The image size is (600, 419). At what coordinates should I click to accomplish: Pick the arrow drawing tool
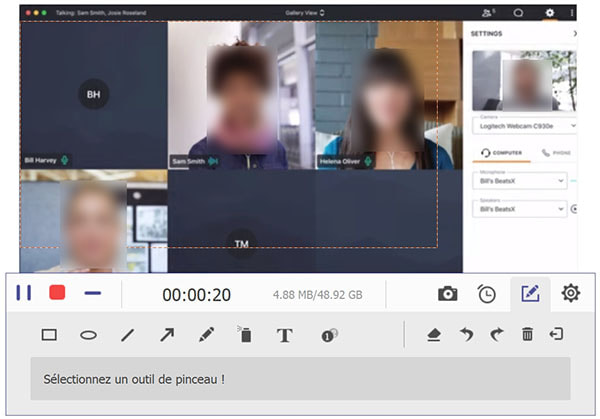pos(167,335)
